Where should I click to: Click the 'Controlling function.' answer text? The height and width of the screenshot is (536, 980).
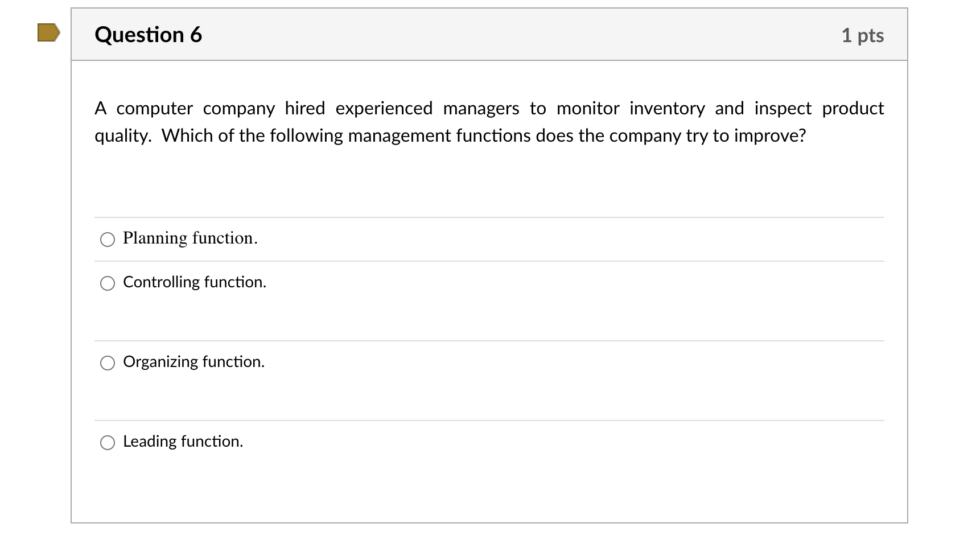195,282
